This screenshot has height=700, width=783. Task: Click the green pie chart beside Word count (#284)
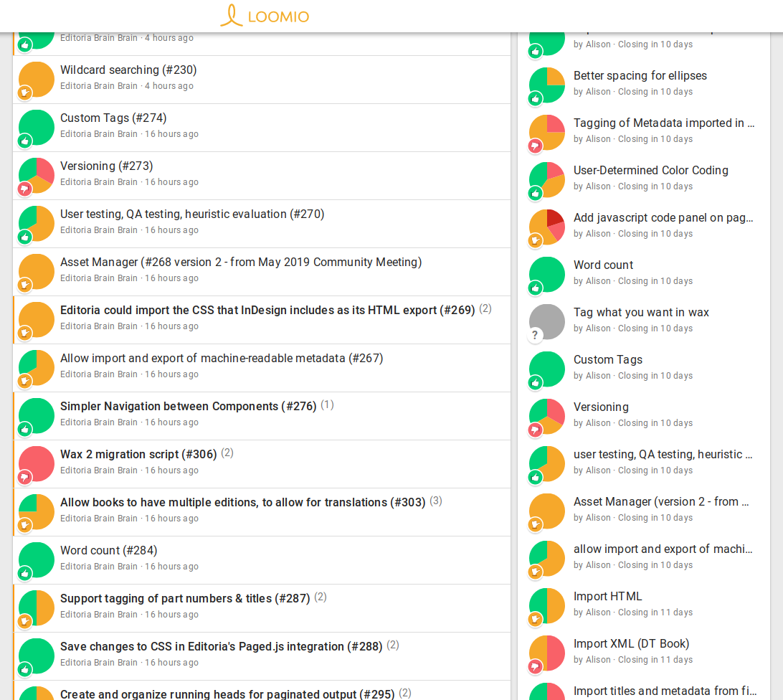click(x=37, y=560)
